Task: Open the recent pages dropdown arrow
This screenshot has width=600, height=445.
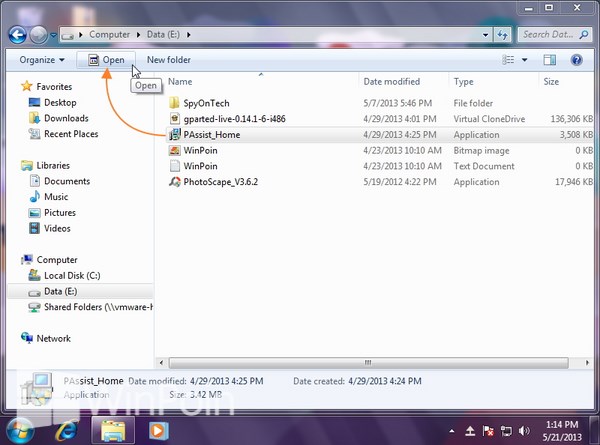Action: click(53, 35)
